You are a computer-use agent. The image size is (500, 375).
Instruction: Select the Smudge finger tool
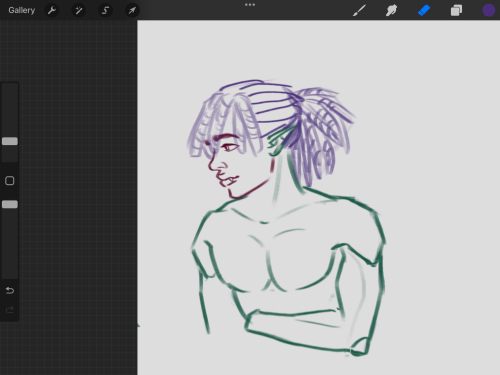[391, 10]
